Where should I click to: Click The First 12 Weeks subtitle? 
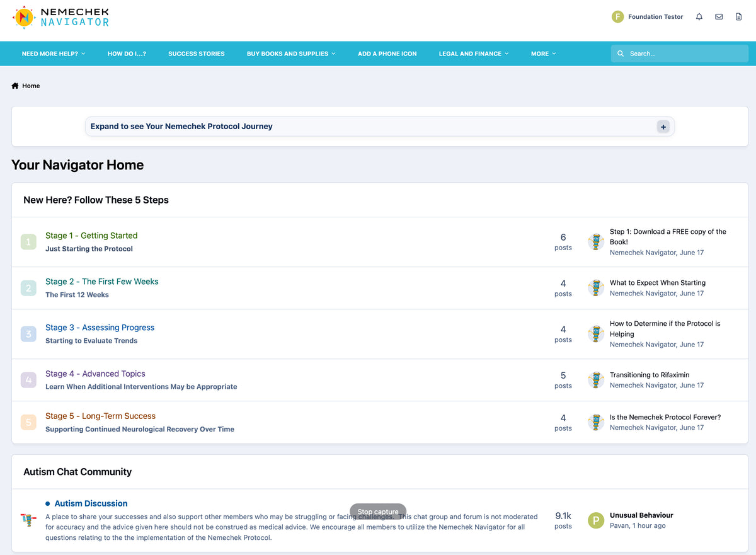point(77,295)
